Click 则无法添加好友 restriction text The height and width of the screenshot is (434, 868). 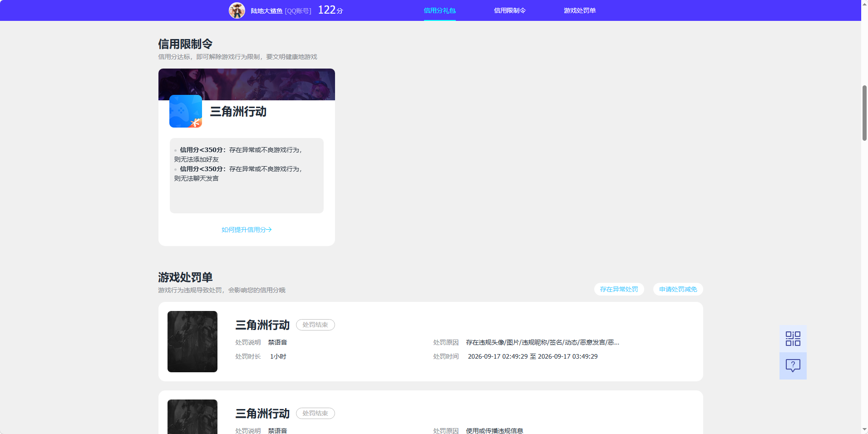(196, 159)
